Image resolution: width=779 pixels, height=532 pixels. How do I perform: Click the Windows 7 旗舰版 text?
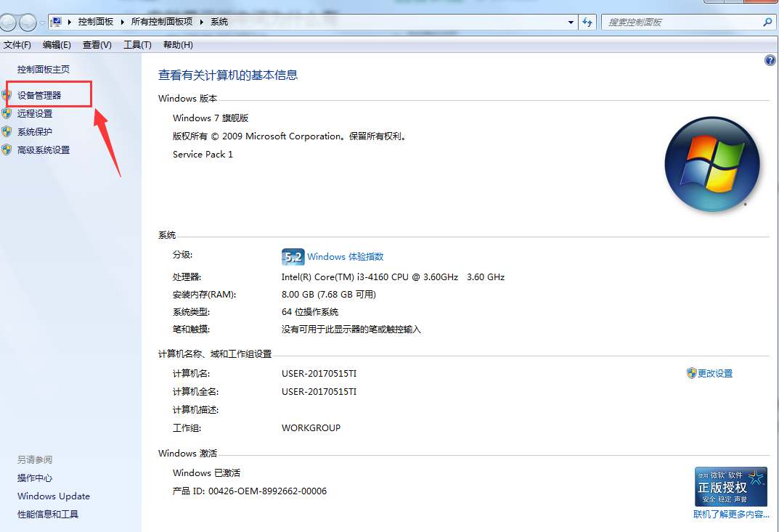click(211, 118)
